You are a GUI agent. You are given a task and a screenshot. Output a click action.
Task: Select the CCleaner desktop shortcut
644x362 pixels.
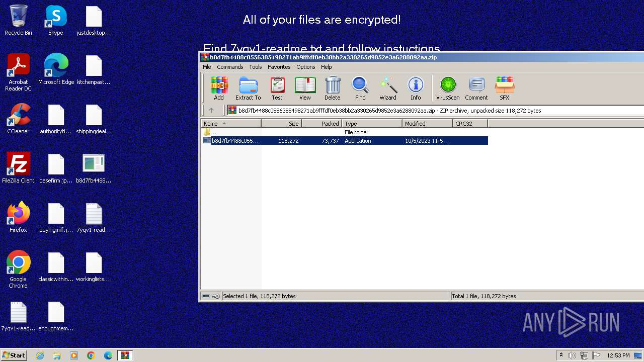[18, 119]
